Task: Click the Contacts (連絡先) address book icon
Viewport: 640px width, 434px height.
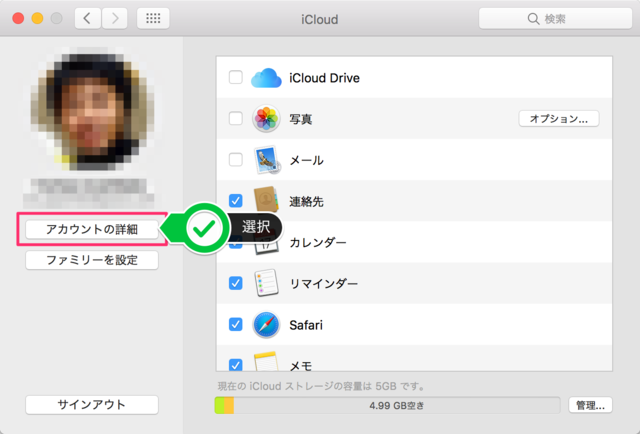Action: tap(266, 199)
